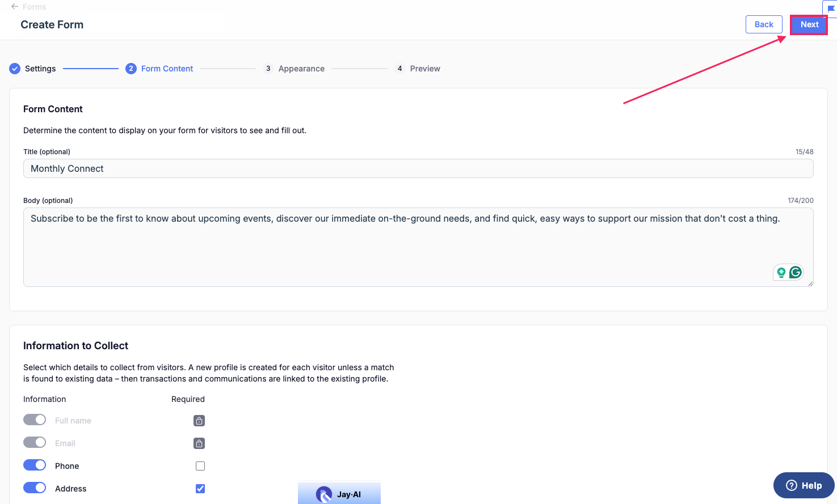This screenshot has width=837, height=504.
Task: Go to the Appearance step
Action: pyautogui.click(x=301, y=69)
